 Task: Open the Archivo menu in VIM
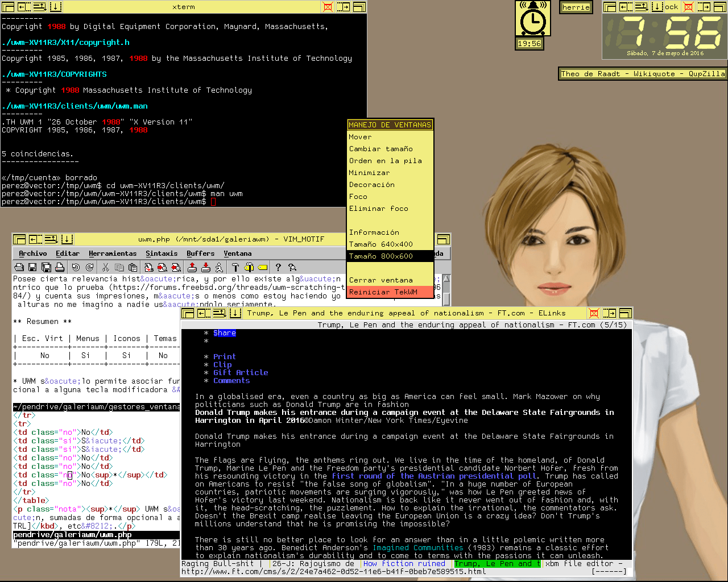(33, 253)
